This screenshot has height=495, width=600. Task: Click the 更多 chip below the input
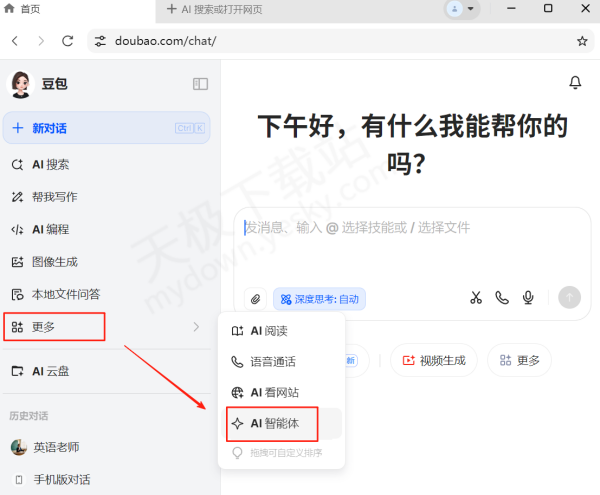pyautogui.click(x=519, y=360)
